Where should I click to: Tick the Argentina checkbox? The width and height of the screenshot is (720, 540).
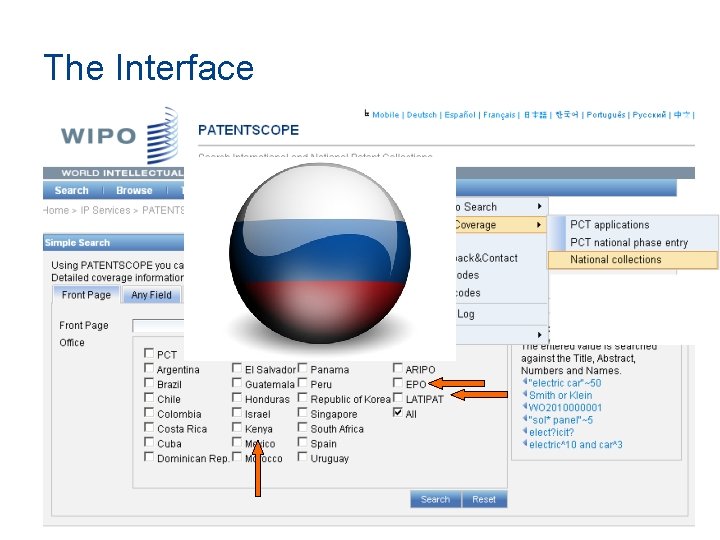point(149,368)
